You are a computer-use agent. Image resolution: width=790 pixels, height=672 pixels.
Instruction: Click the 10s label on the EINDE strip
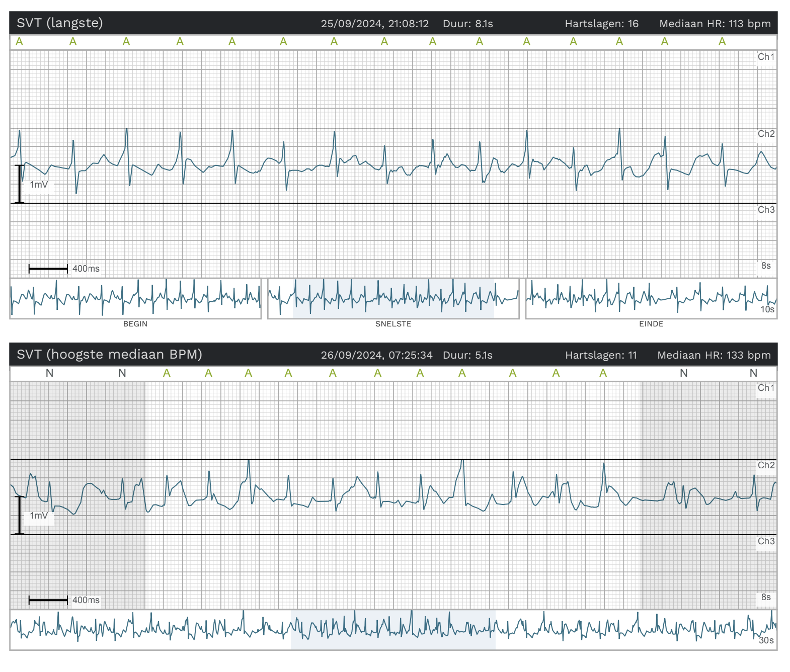pyautogui.click(x=767, y=309)
